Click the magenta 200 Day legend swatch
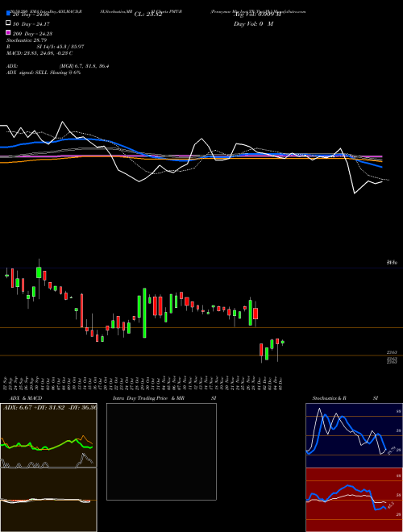This screenshot has height=532, width=403. pos(8,33)
